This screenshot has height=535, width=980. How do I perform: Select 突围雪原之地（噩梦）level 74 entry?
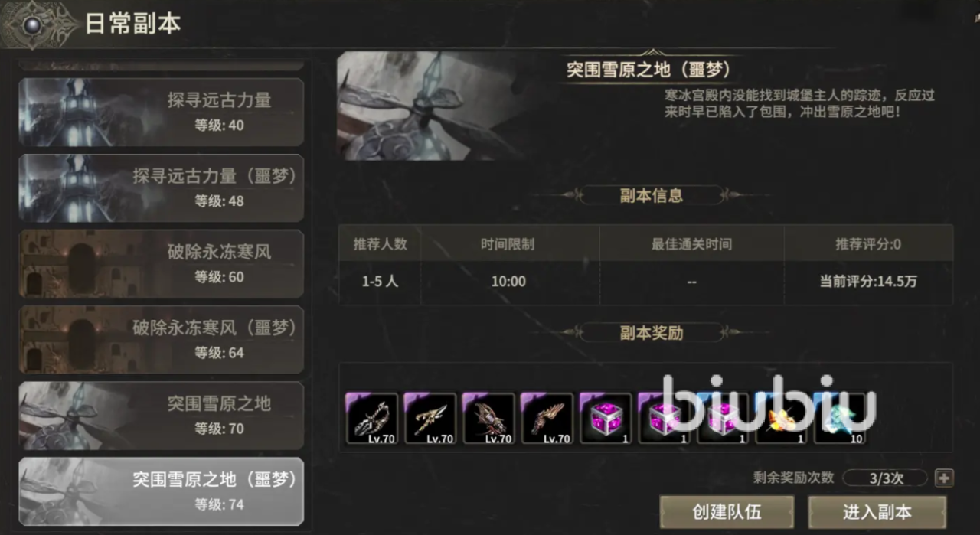[161, 491]
